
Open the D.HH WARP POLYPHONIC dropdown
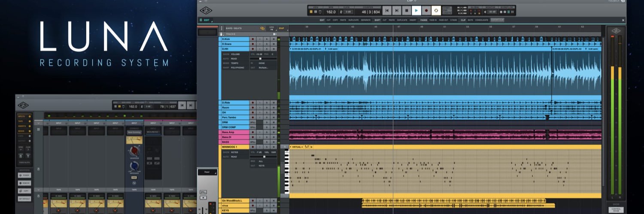point(235,68)
